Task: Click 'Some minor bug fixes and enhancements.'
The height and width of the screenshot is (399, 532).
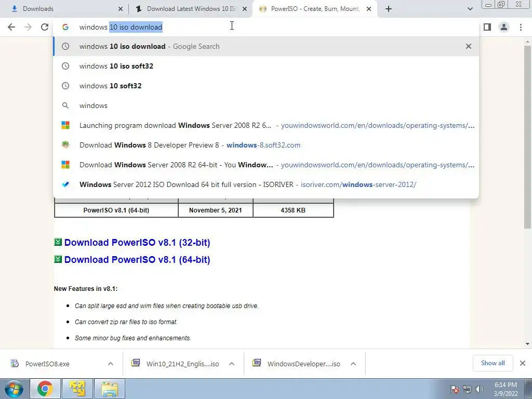Action: (132, 338)
